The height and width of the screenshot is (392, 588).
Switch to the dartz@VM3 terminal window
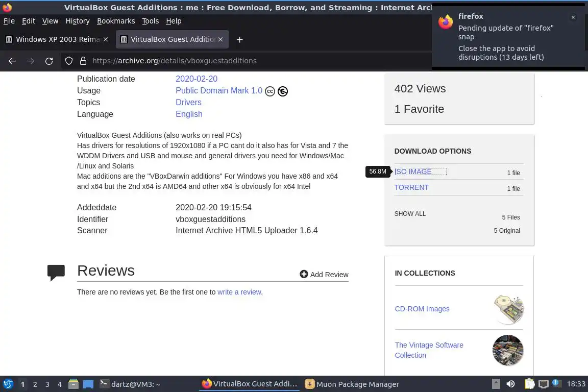[x=130, y=384]
